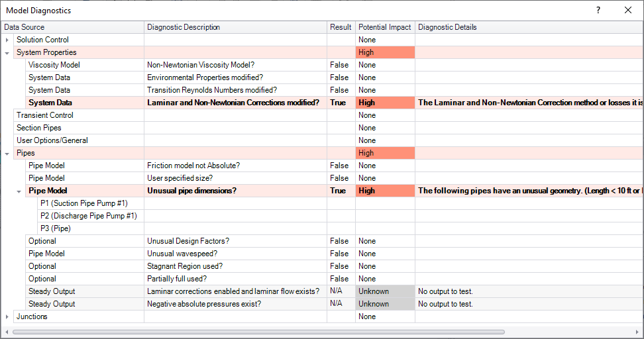644x339 pixels.
Task: Open help with the question mark button
Action: (598, 10)
